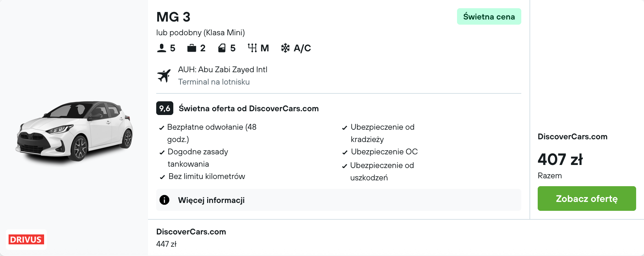
Task: Click the DRIVUS supplier logo
Action: (x=26, y=240)
